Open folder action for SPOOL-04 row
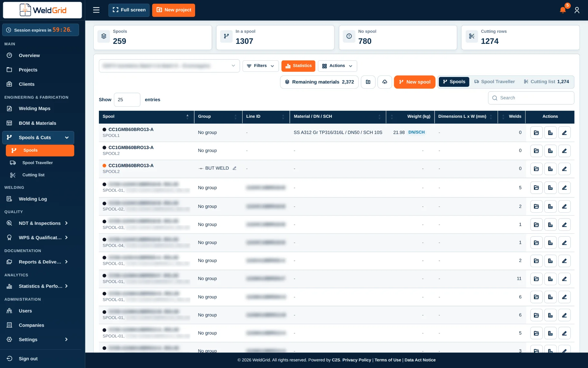The image size is (588, 368). (x=536, y=243)
